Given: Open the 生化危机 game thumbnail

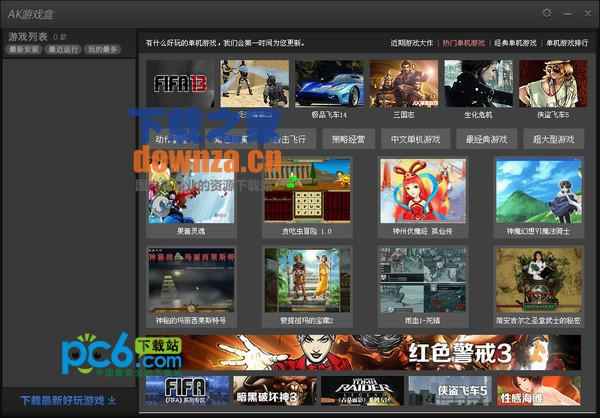Looking at the screenshot, I should [478, 83].
